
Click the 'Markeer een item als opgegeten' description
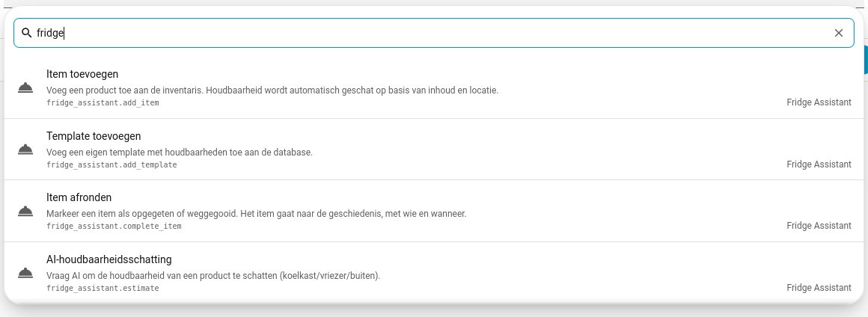point(257,214)
